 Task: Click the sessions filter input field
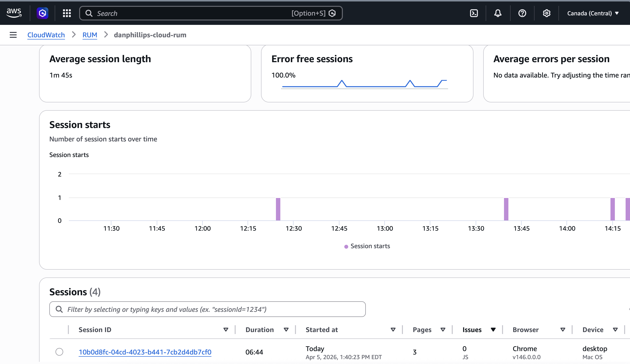[x=208, y=309]
